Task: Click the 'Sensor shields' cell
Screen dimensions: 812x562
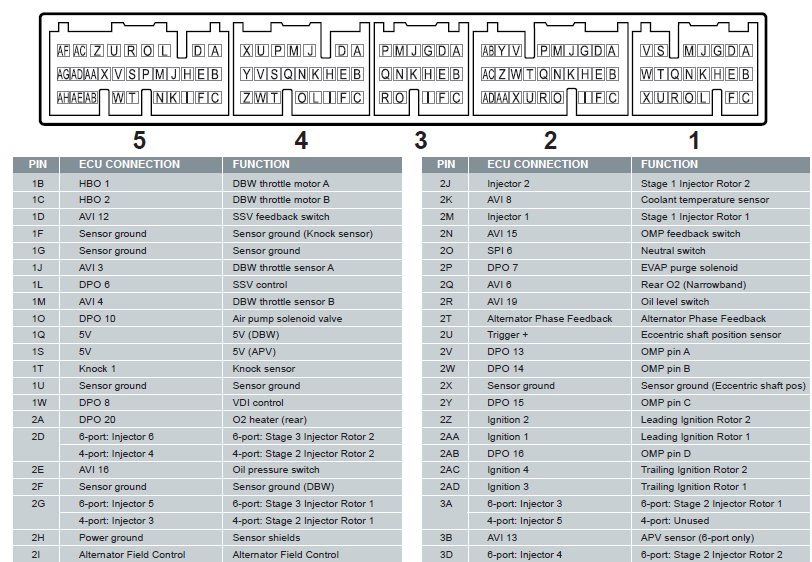Action: pos(312,538)
